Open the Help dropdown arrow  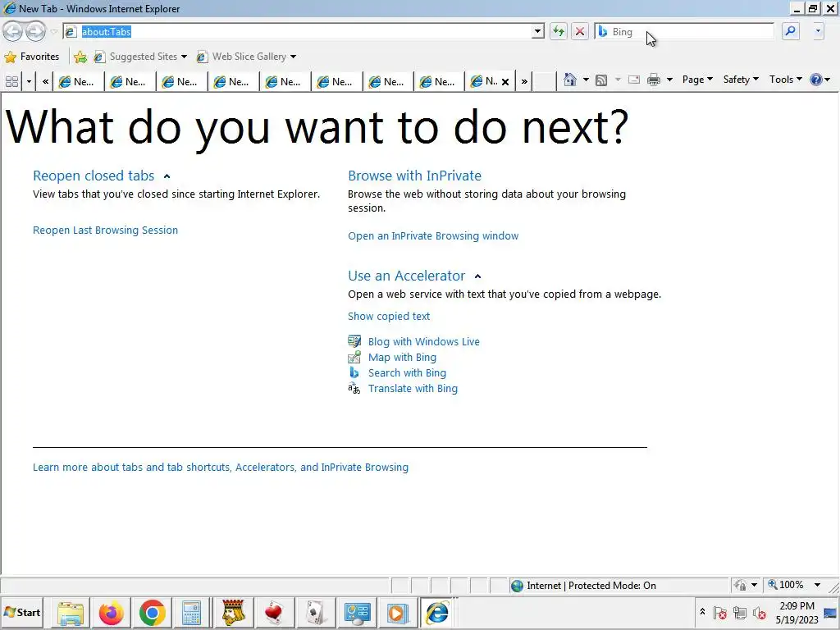click(828, 80)
